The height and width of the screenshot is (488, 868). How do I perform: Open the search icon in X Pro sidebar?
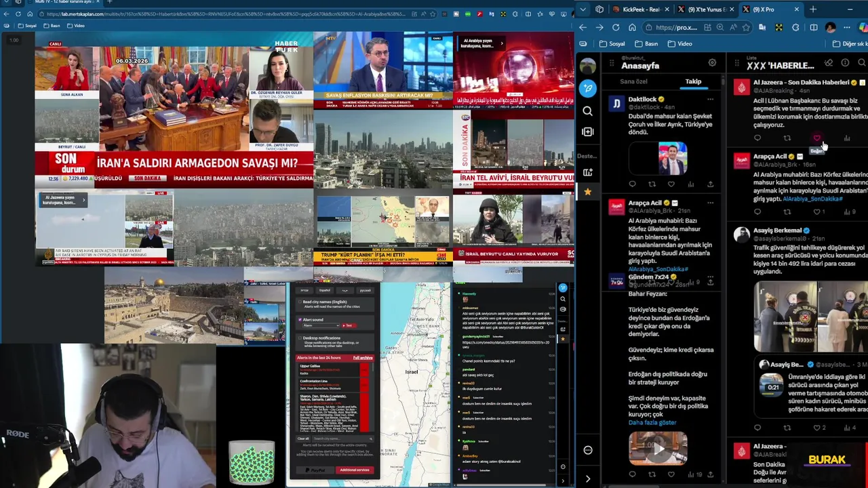[x=587, y=110]
